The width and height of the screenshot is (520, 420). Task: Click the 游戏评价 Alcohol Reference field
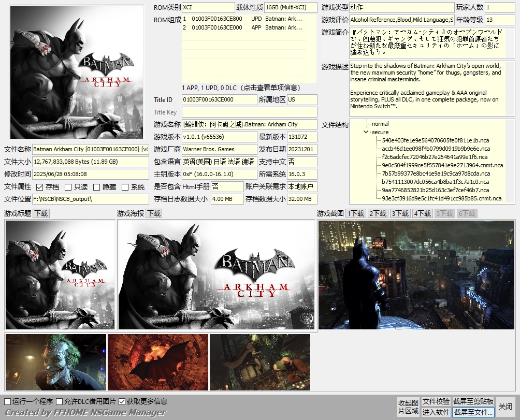402,20
